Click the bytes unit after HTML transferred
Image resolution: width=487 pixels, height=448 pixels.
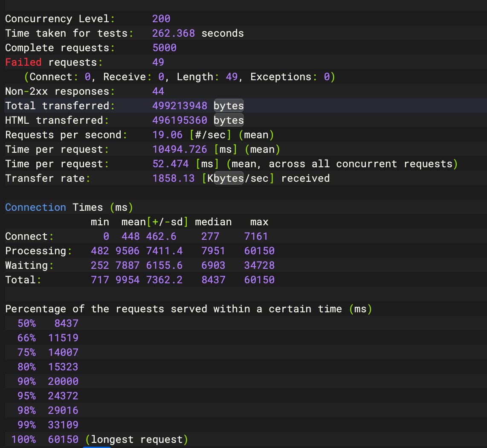pyautogui.click(x=229, y=120)
